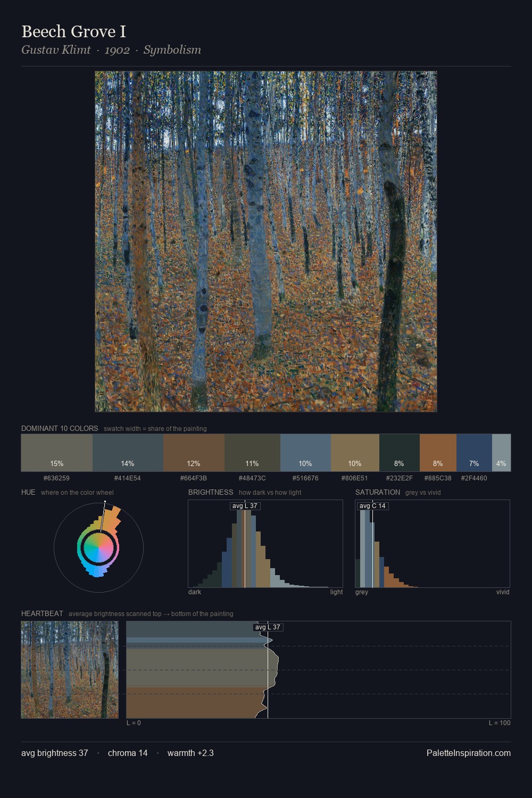Click the 'dark' axis label under Brightness
Image resolution: width=532 pixels, height=798 pixels.
click(x=195, y=592)
